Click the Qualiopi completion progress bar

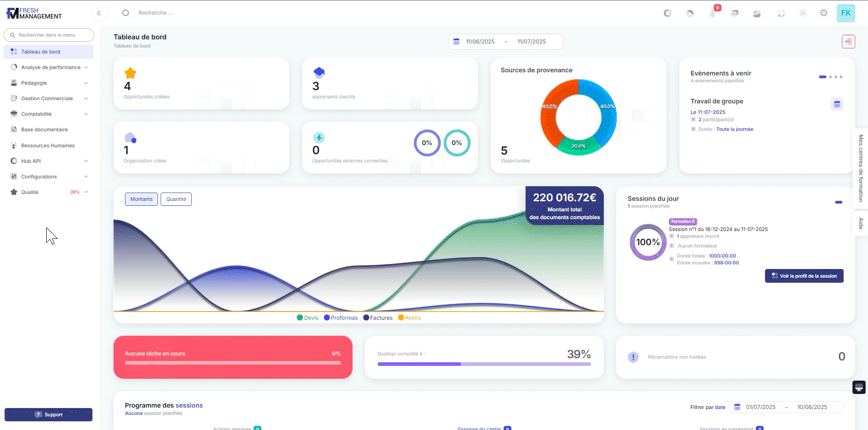[484, 364]
